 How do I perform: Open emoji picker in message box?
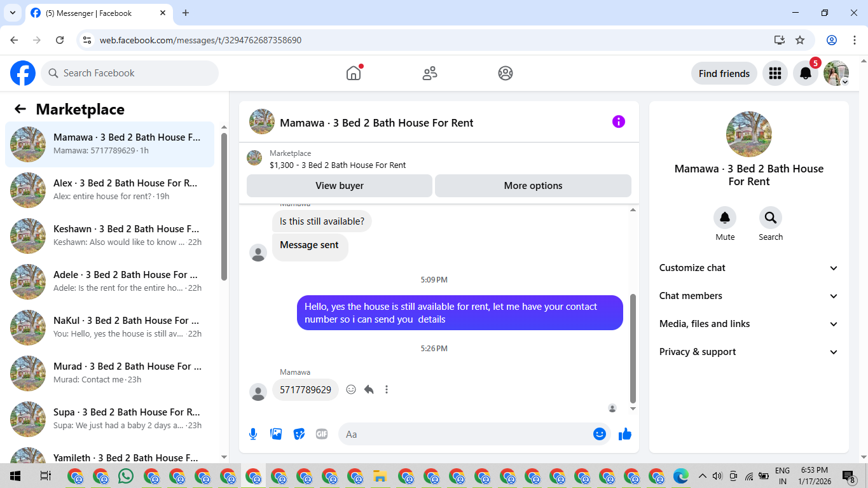[x=599, y=434]
